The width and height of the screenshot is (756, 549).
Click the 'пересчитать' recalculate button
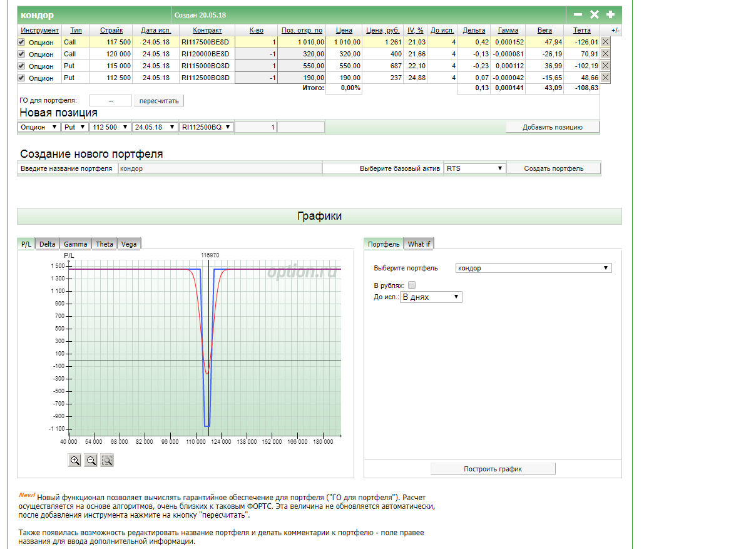pyautogui.click(x=159, y=101)
